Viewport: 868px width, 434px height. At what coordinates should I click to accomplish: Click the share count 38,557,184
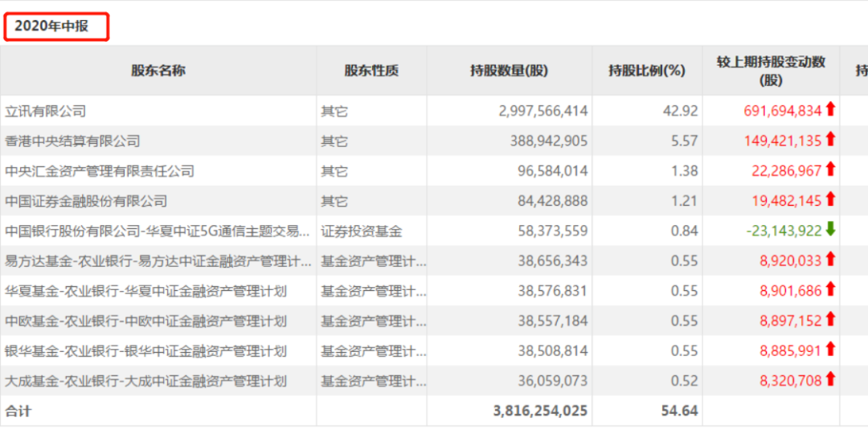pyautogui.click(x=552, y=321)
